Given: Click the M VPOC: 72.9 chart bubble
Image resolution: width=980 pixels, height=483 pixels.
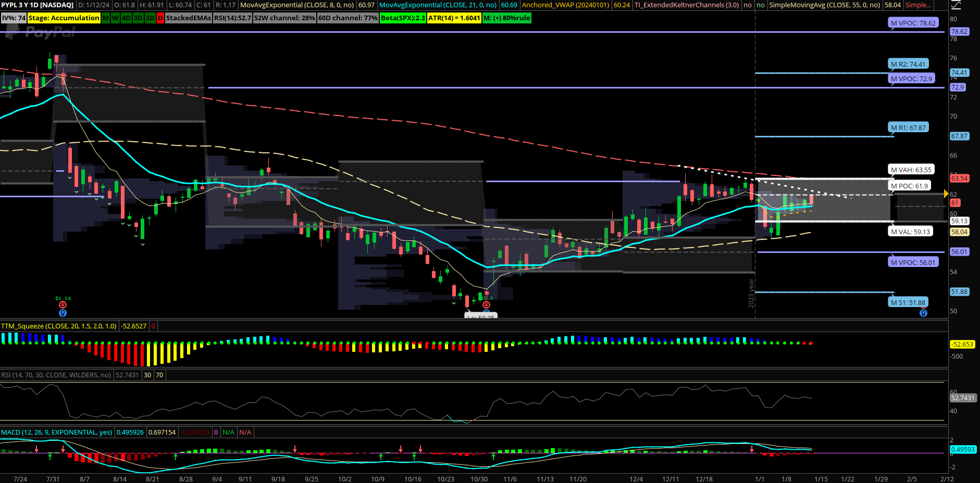Looking at the screenshot, I should [x=911, y=79].
